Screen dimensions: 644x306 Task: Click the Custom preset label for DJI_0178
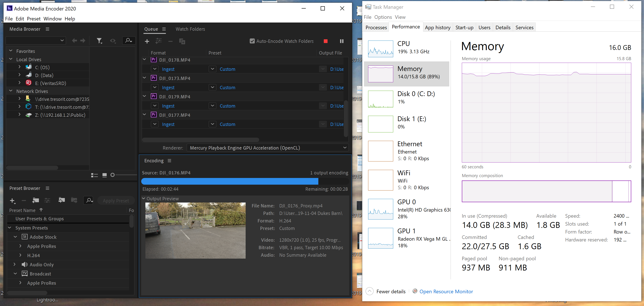[x=228, y=69]
